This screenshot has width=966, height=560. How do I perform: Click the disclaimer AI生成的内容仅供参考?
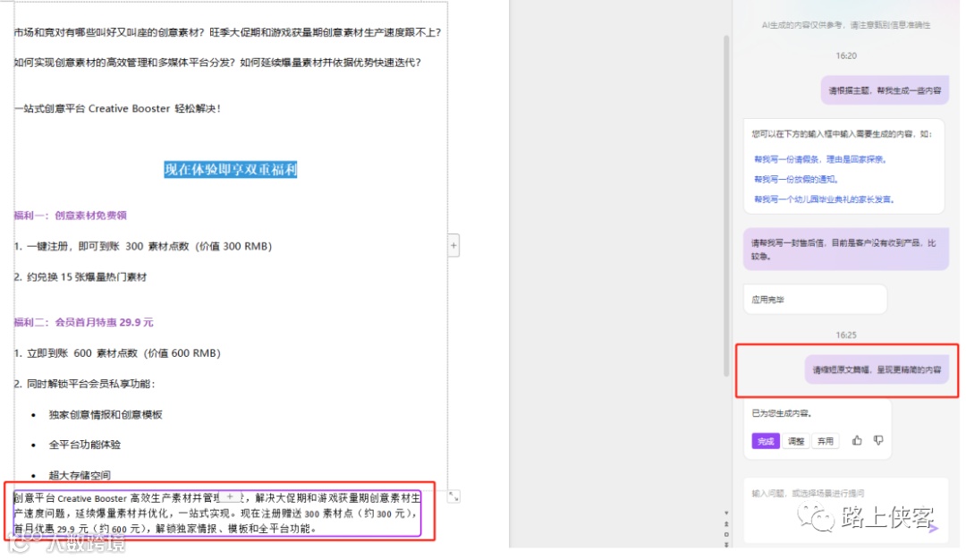(x=846, y=25)
